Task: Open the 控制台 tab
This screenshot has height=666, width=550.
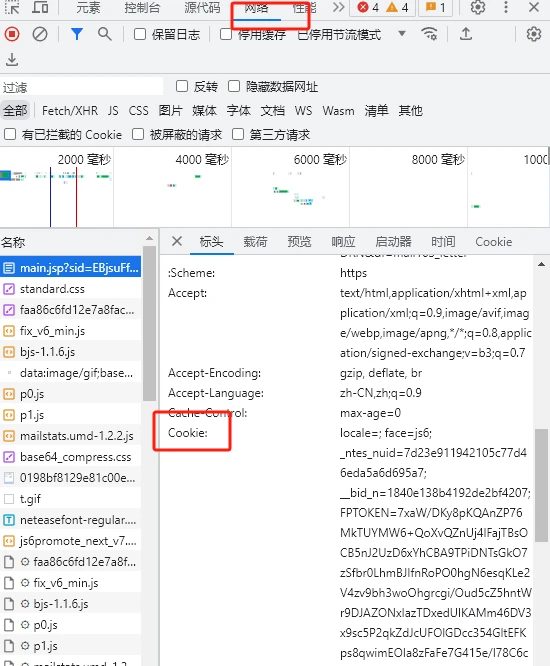Action: 142,7
